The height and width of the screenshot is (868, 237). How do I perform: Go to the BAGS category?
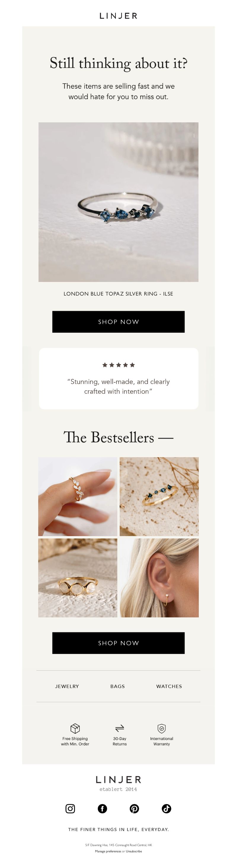(x=118, y=686)
